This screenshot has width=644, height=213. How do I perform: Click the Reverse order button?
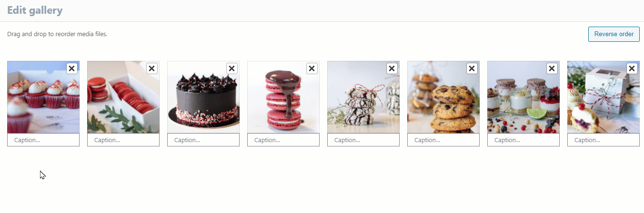click(x=614, y=34)
